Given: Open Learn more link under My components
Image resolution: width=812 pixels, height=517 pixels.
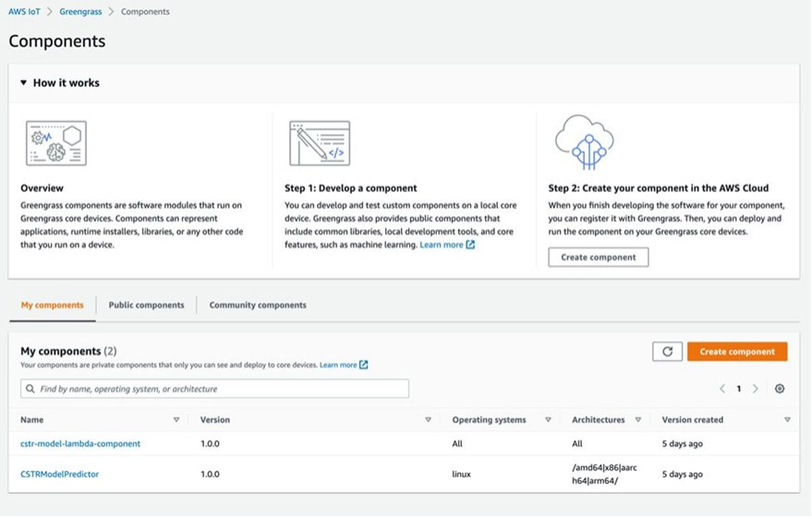Looking at the screenshot, I should [x=338, y=365].
